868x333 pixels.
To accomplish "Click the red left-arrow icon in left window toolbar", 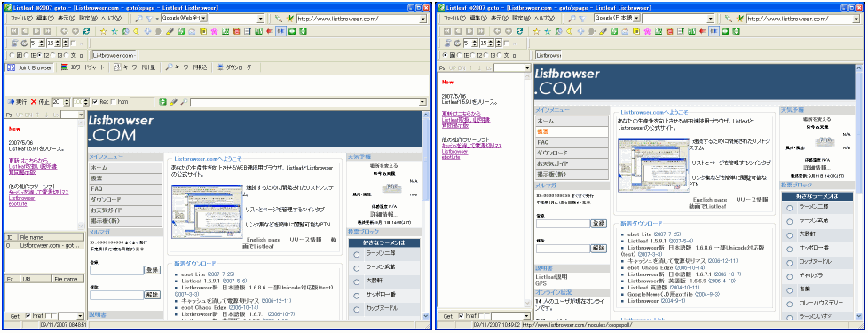I will pos(269,31).
